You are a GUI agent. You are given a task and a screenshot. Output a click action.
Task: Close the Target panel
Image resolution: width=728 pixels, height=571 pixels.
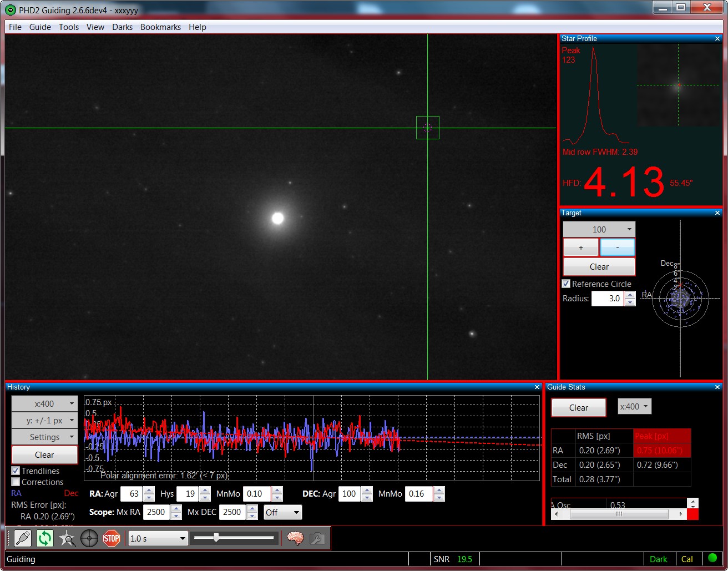click(717, 213)
